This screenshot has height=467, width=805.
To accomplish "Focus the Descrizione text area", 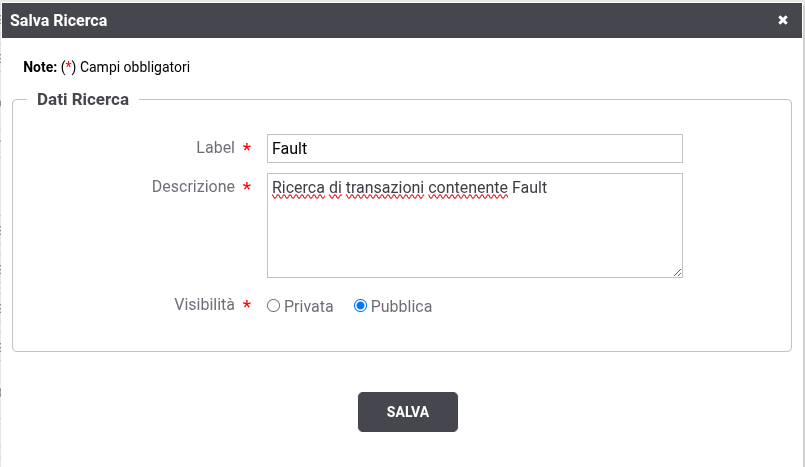I will pyautogui.click(x=475, y=225).
